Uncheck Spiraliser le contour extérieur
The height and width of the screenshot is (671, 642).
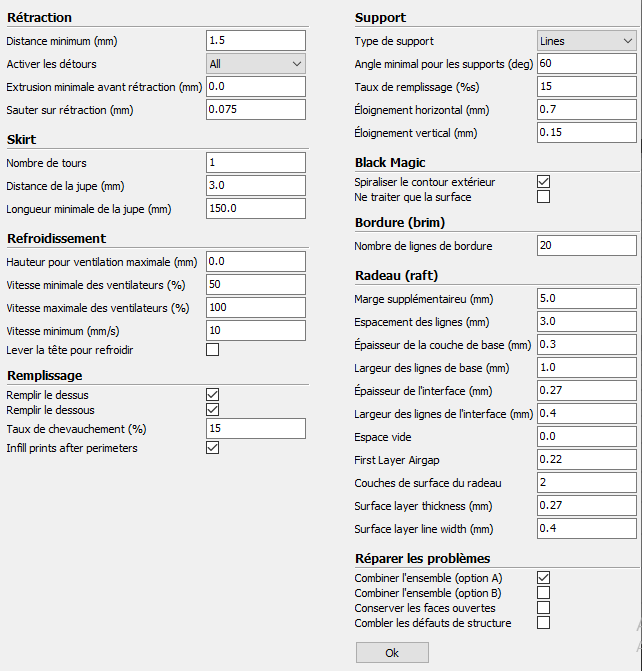[544, 181]
